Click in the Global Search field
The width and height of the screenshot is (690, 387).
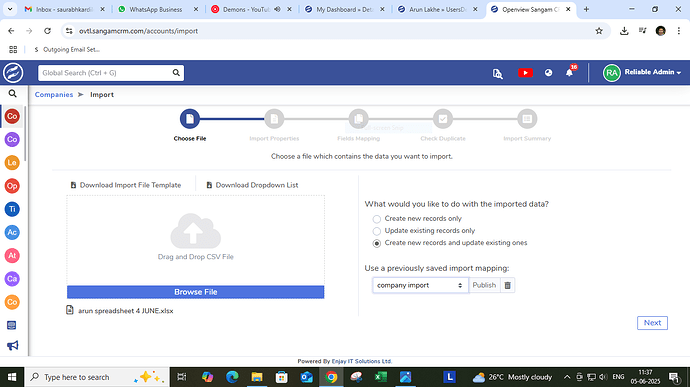pyautogui.click(x=105, y=73)
